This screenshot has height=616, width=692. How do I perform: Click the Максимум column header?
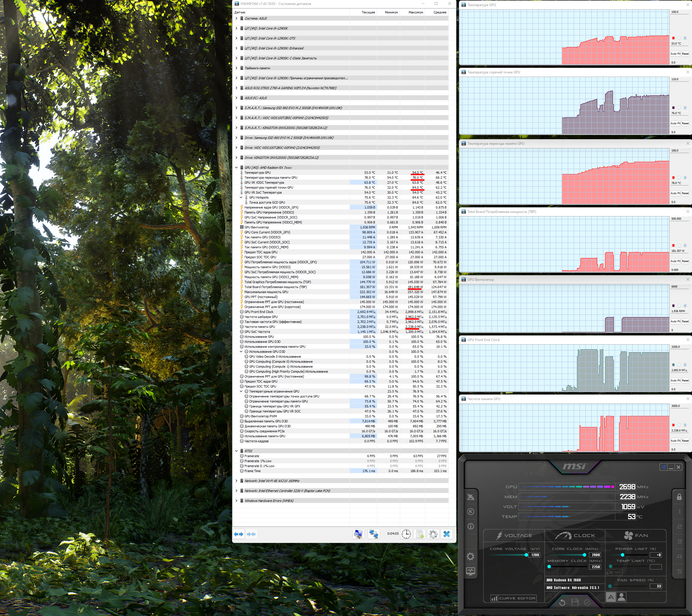pos(416,12)
